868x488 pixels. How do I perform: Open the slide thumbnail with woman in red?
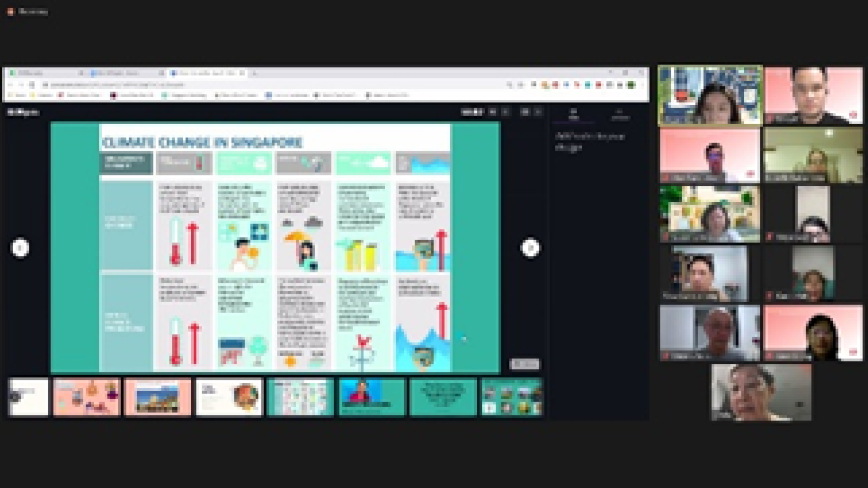click(x=372, y=397)
